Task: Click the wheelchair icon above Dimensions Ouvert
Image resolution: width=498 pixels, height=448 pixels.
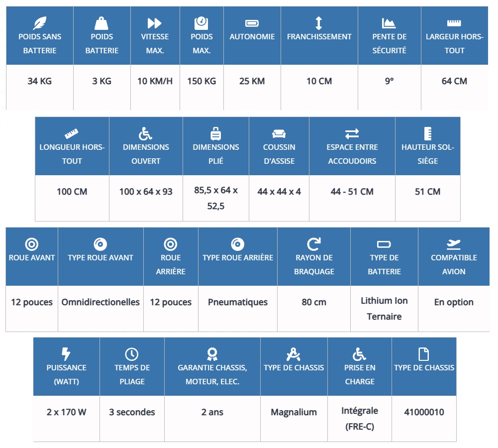Action: point(146,133)
